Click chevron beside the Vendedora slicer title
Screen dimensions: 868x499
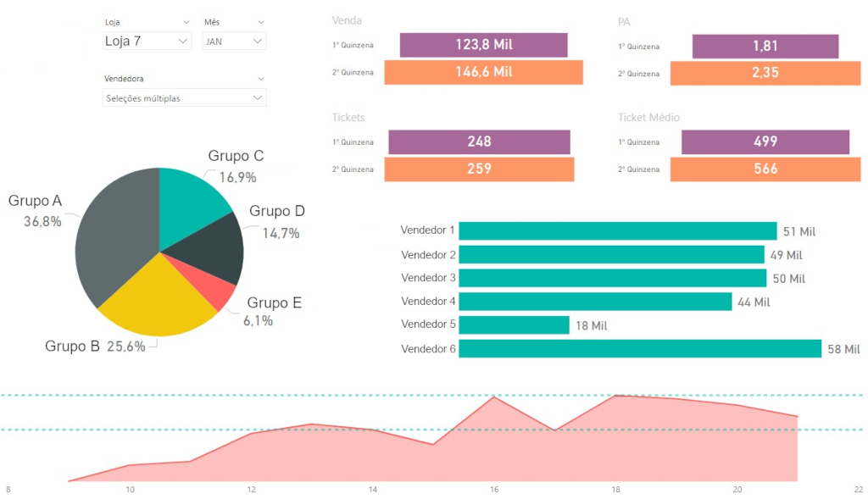coord(260,79)
